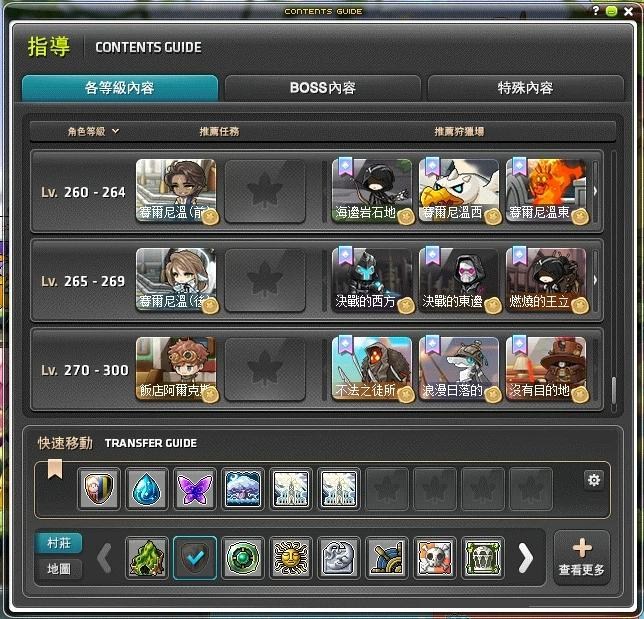Switch list to 地圖 mode
Image resolution: width=644 pixels, height=619 pixels.
[59, 569]
